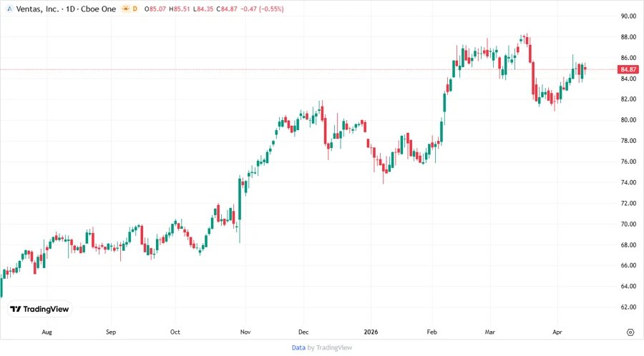This screenshot has width=644, height=356.
Task: Click the market status sun icon
Action: [125, 9]
